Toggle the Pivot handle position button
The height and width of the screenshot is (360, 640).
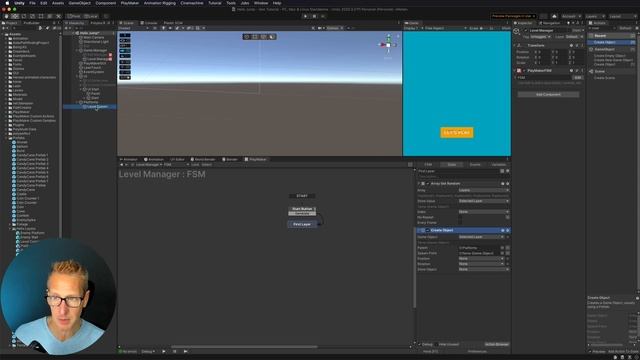[x=74, y=16]
